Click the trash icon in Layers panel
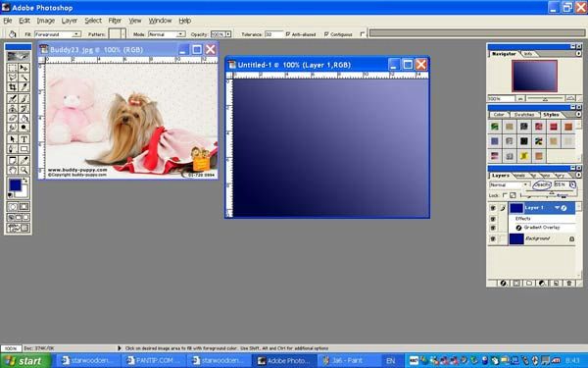 pyautogui.click(x=568, y=284)
